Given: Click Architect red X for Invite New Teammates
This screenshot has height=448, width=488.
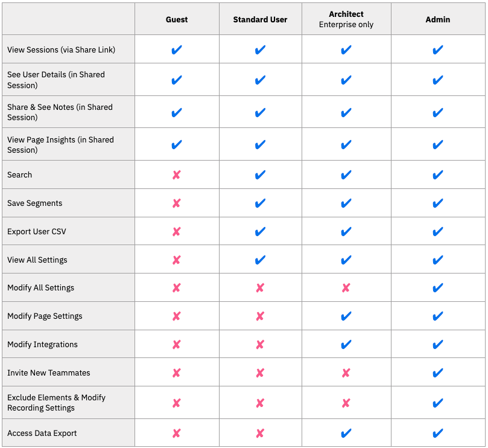Looking at the screenshot, I should 346,373.
